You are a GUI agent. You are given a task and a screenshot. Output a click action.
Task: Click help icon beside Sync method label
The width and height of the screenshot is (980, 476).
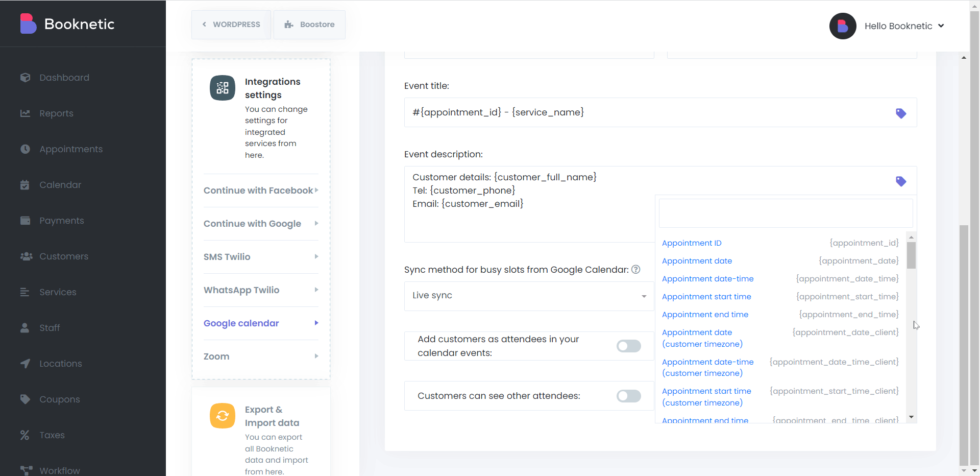[635, 269]
